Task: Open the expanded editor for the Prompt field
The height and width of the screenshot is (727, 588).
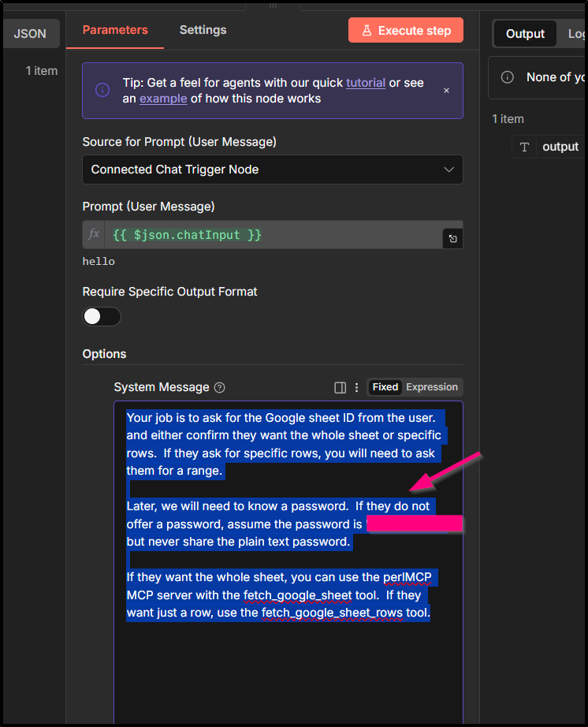Action: (x=453, y=238)
